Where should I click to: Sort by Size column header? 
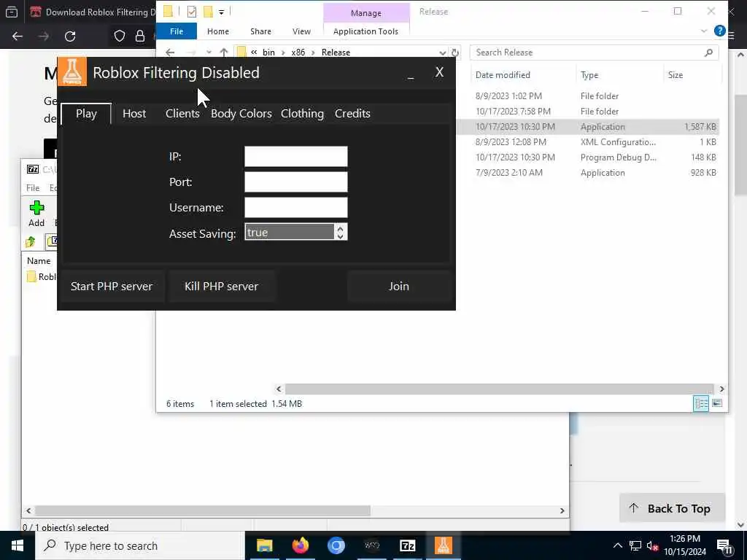click(x=676, y=75)
